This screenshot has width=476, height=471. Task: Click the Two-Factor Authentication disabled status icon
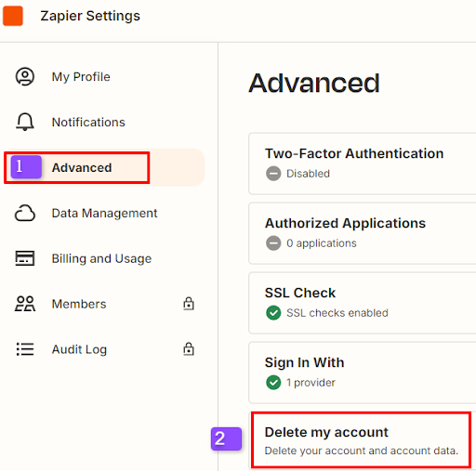[273, 174]
